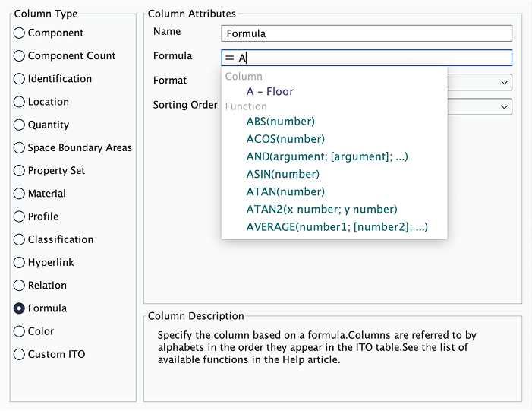Select the Color column type

[20, 332]
